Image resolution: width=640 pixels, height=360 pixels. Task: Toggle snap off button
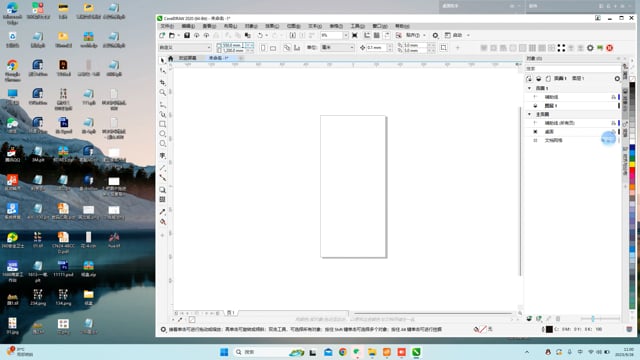click(x=399, y=36)
